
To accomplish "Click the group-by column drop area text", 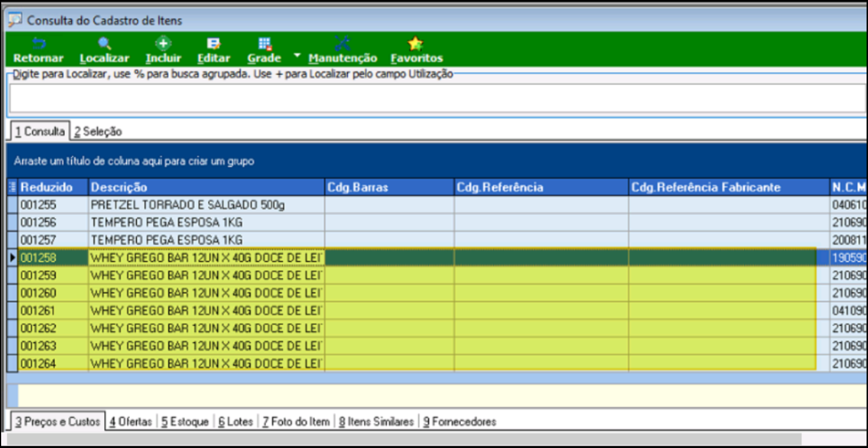I will pyautogui.click(x=134, y=162).
